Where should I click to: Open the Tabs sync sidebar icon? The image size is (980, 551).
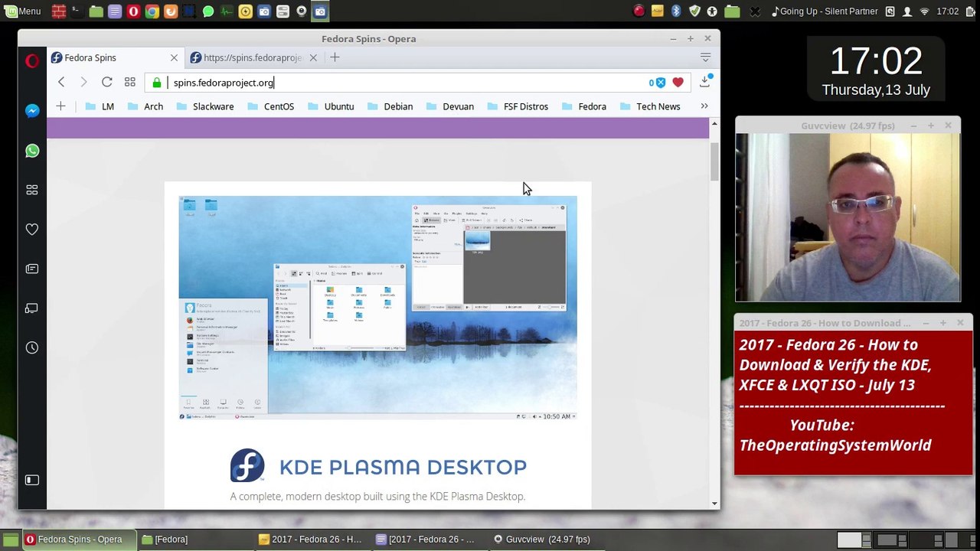pyautogui.click(x=32, y=308)
